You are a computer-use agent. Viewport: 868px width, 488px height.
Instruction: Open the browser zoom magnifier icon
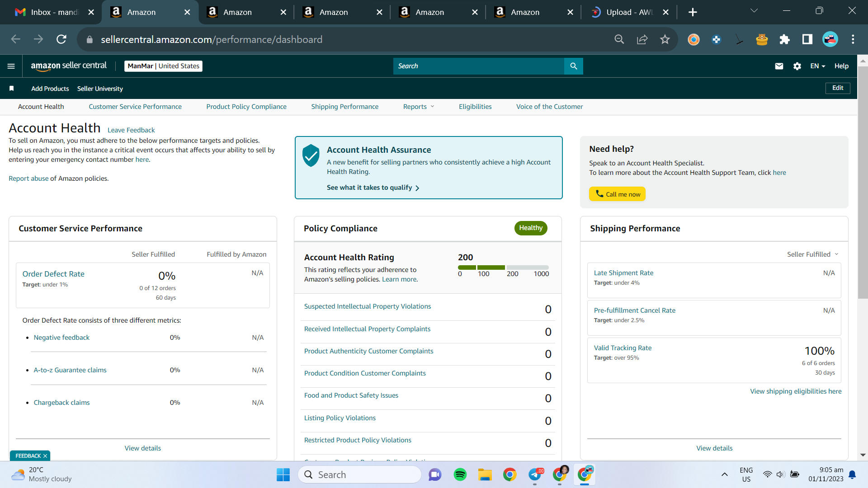point(619,39)
